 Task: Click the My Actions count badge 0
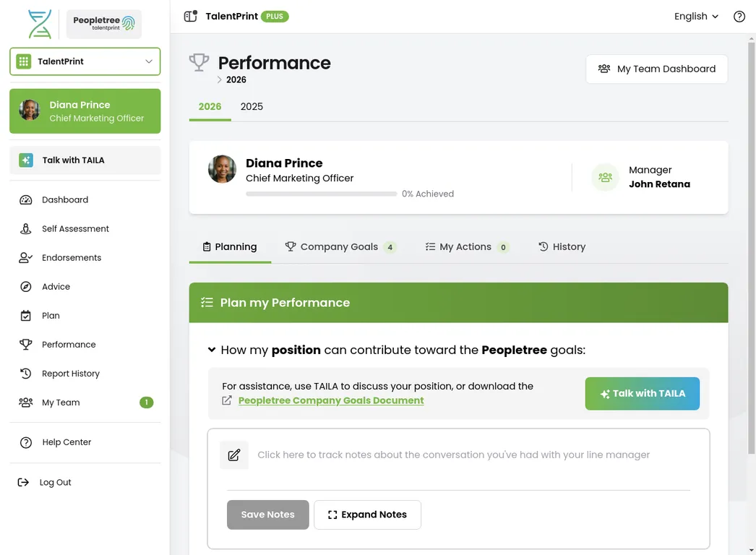[x=503, y=247]
